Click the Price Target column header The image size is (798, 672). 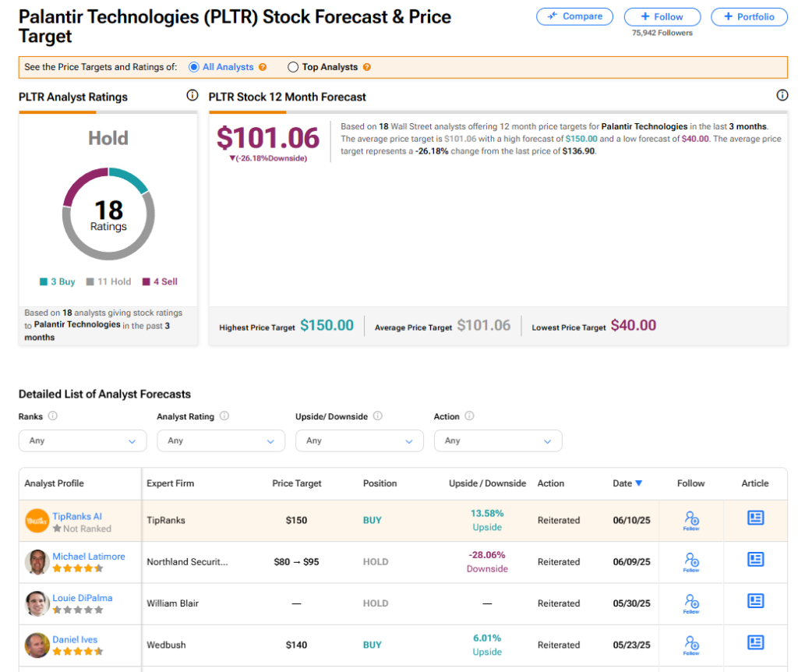(297, 483)
